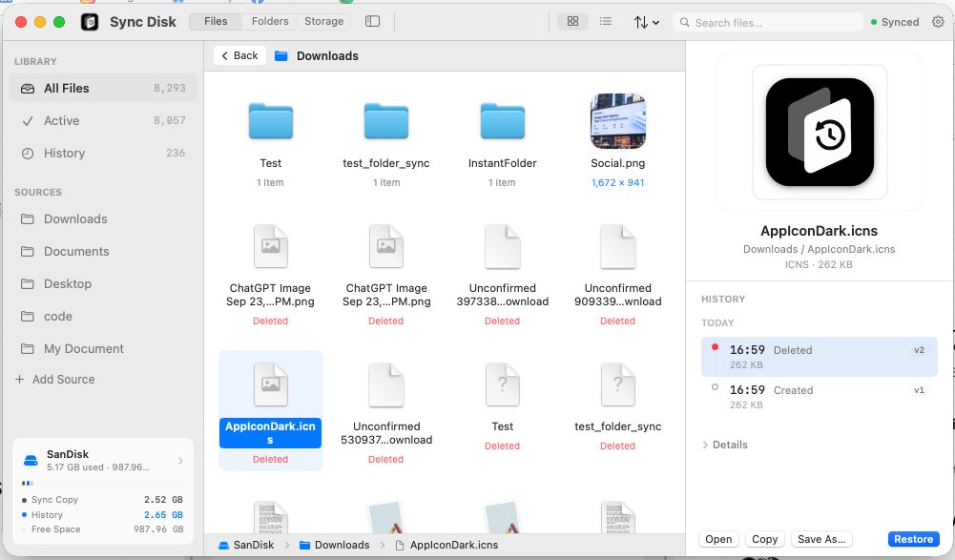Click Add Source
Image resolution: width=955 pixels, height=560 pixels.
55,379
